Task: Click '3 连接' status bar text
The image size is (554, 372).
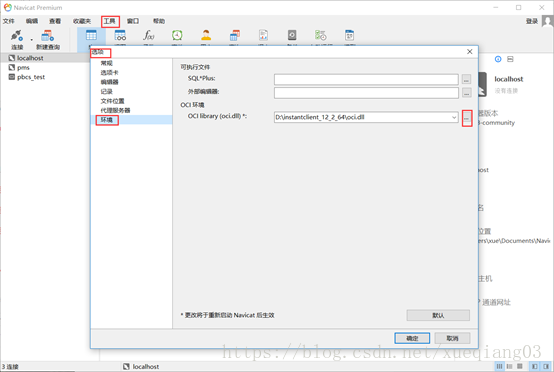Action: [x=10, y=367]
